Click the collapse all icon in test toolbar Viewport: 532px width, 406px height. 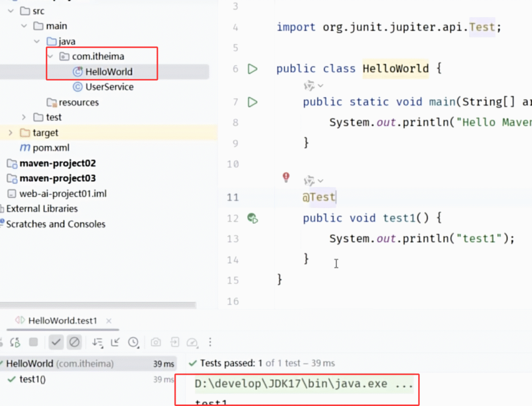pyautogui.click(x=115, y=342)
